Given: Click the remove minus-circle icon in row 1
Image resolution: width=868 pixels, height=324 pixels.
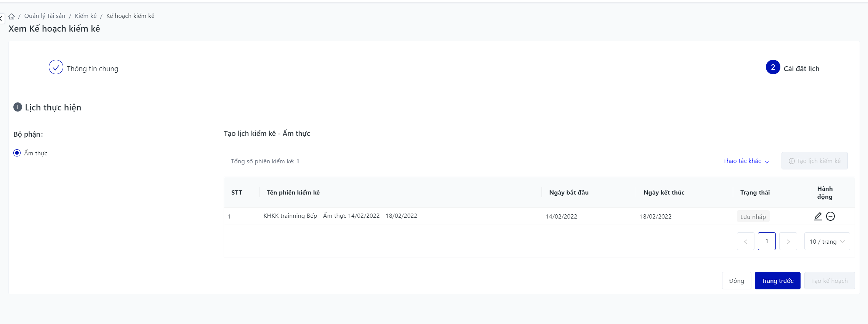Looking at the screenshot, I should [x=830, y=216].
